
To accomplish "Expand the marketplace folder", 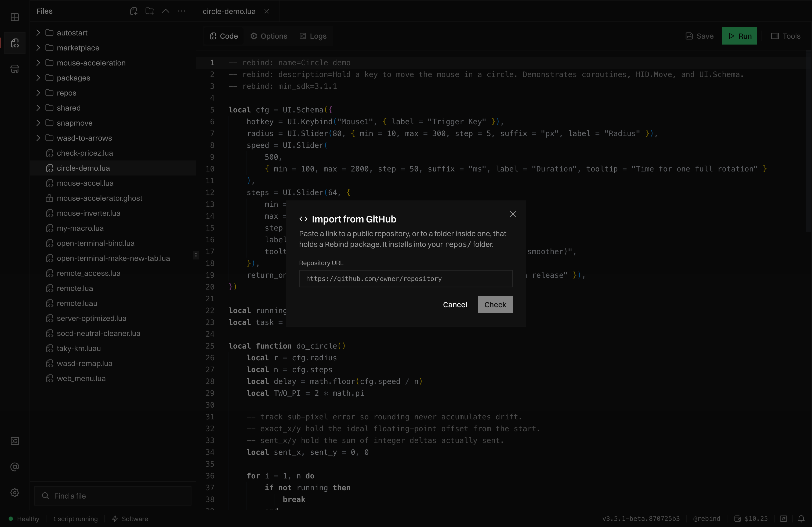I will click(113, 48).
